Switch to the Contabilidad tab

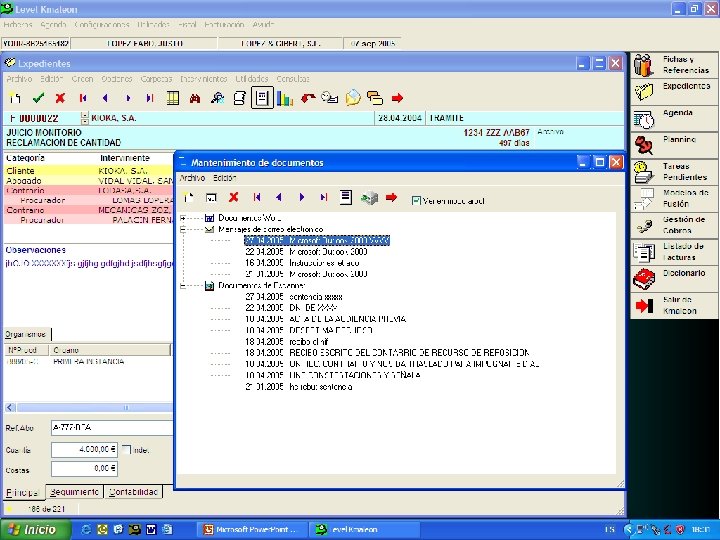pyautogui.click(x=133, y=492)
